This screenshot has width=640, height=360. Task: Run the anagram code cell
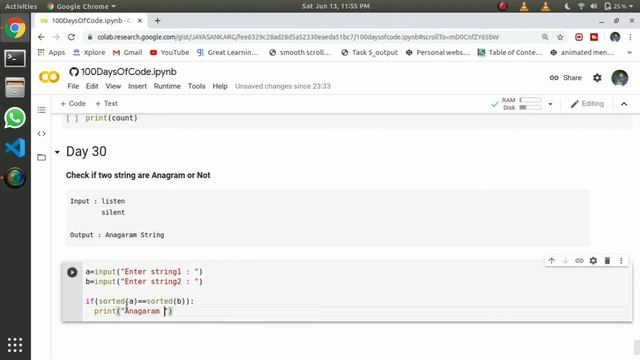point(72,272)
